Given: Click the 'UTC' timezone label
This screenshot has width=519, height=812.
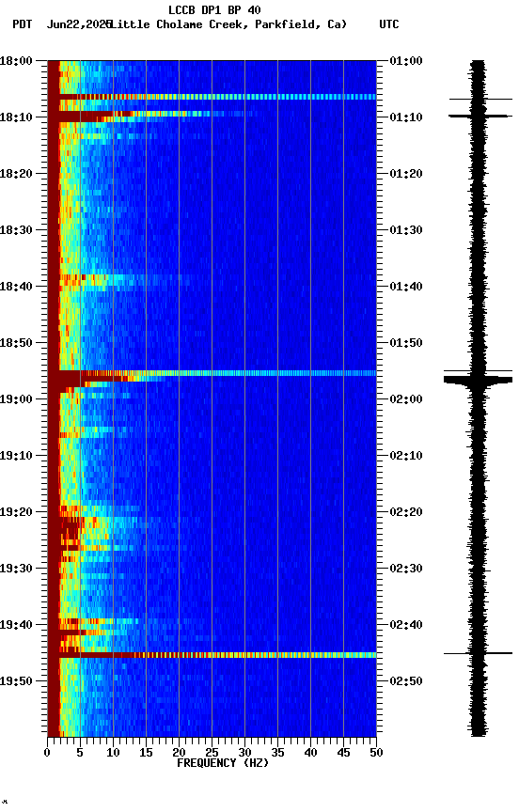Looking at the screenshot, I should tap(389, 24).
